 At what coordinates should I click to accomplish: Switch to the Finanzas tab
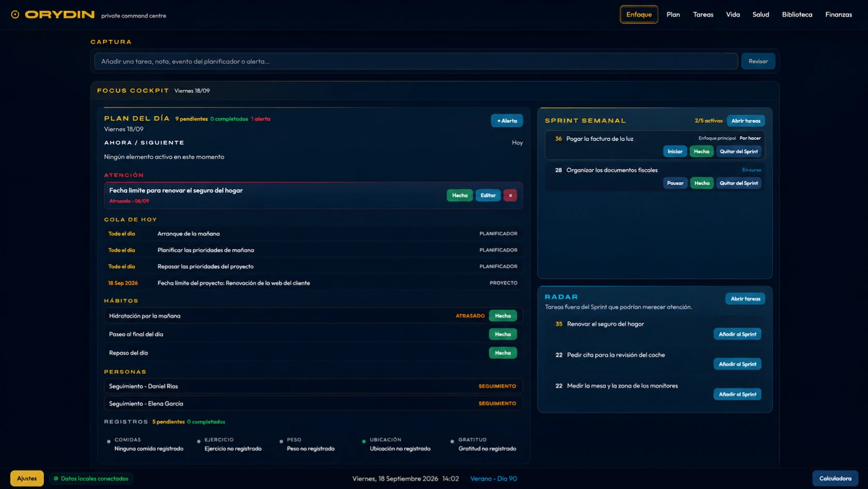click(838, 15)
